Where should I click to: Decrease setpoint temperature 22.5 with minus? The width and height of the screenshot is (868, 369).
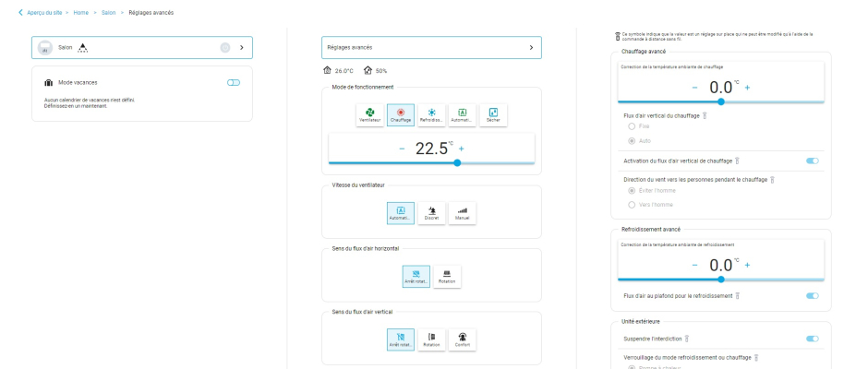point(402,149)
